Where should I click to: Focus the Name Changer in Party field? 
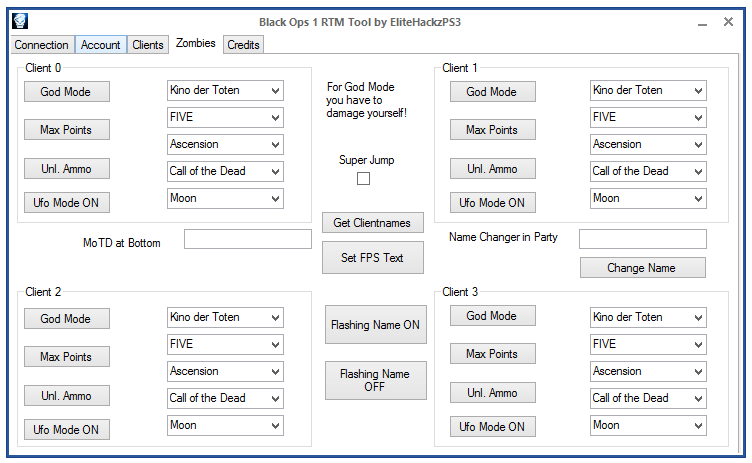pyautogui.click(x=643, y=239)
